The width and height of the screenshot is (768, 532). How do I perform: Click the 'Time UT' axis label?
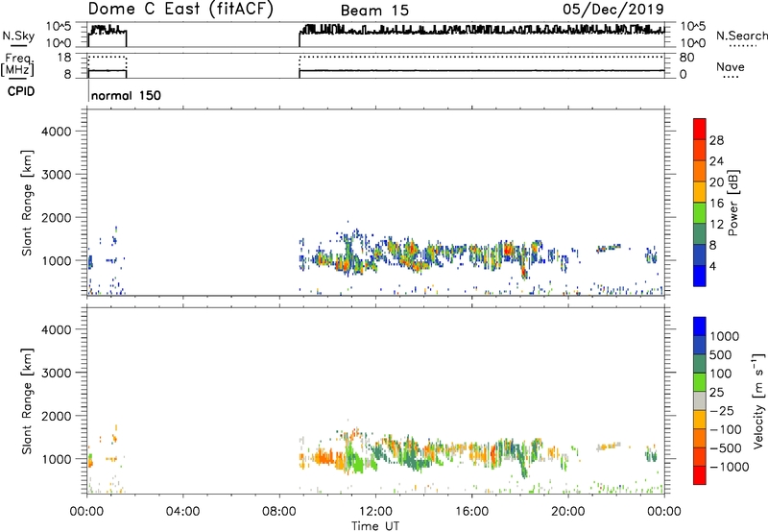point(375,526)
